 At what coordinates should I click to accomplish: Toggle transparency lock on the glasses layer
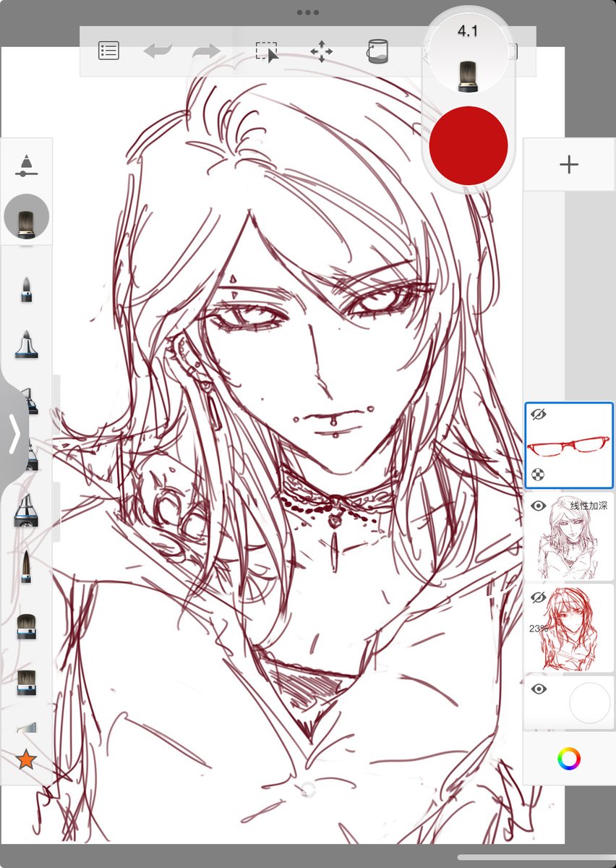537,475
